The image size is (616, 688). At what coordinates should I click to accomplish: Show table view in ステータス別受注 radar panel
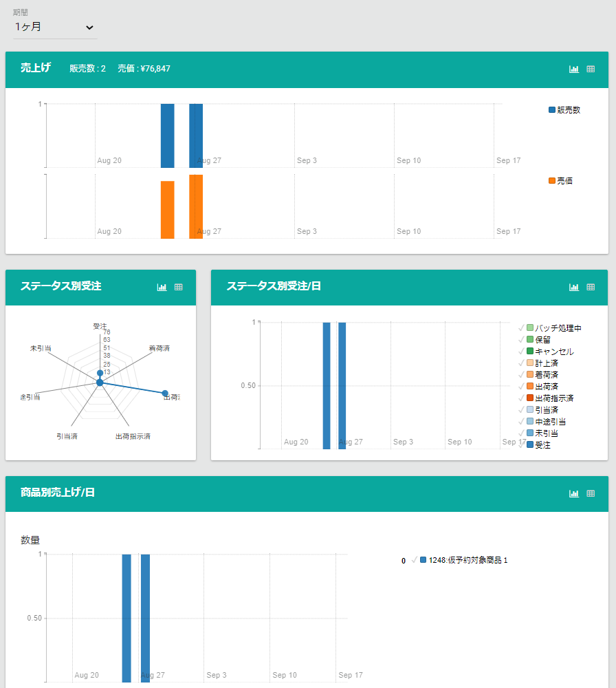[x=179, y=287]
